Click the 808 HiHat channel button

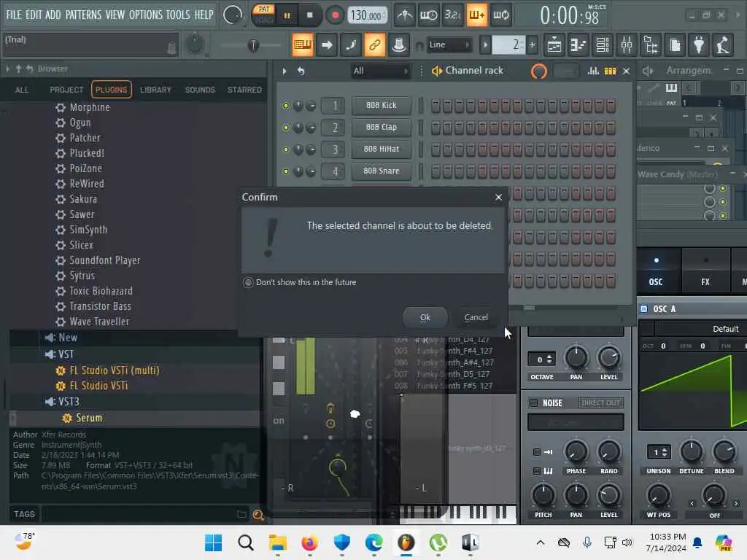(x=381, y=149)
